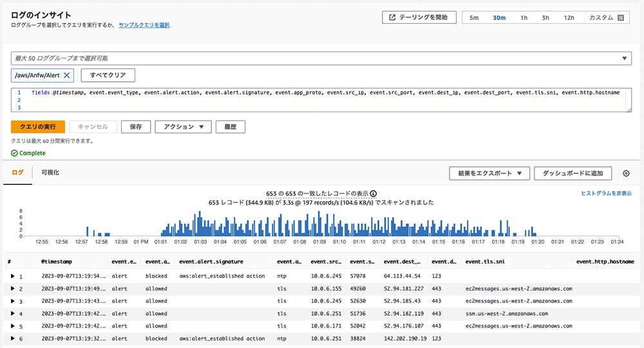
Task: Open the log group selection dropdown
Action: coord(321,59)
